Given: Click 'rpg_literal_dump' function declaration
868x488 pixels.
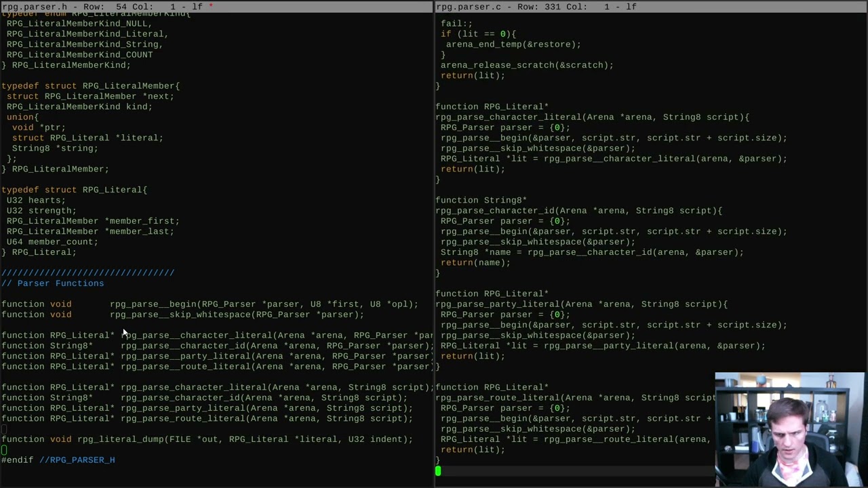Looking at the screenshot, I should coord(207,439).
